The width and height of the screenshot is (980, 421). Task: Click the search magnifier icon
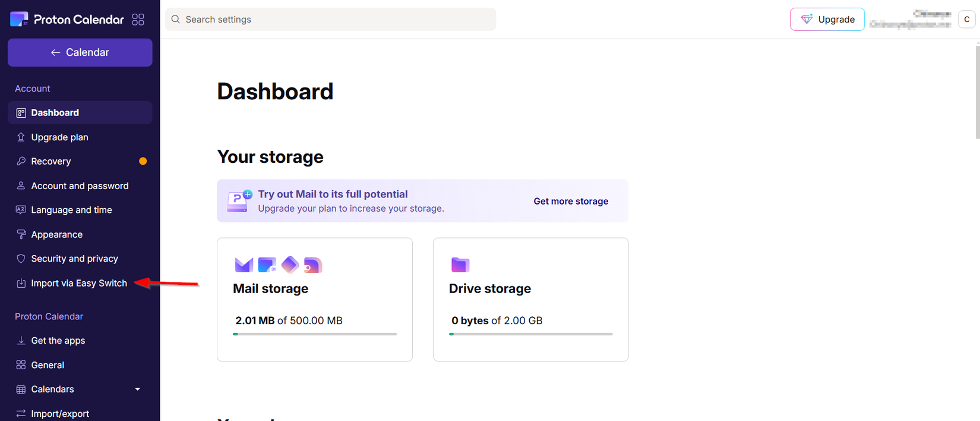[176, 19]
